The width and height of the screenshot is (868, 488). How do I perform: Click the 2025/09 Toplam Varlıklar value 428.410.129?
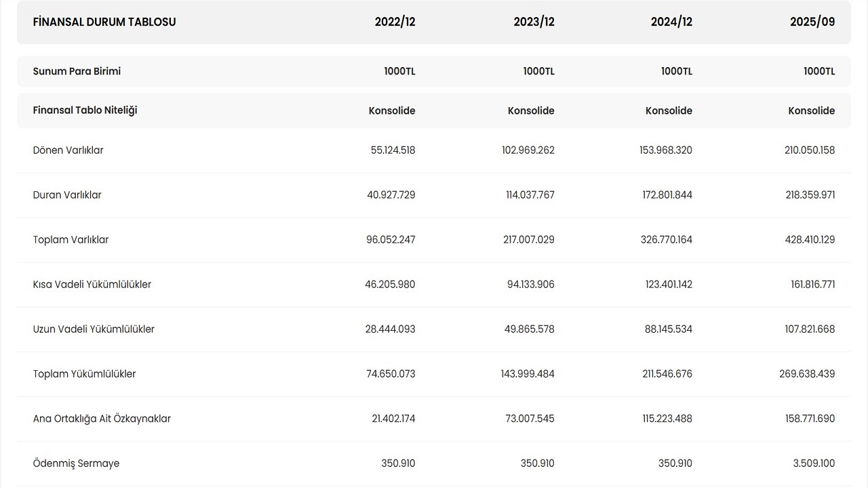[810, 240]
